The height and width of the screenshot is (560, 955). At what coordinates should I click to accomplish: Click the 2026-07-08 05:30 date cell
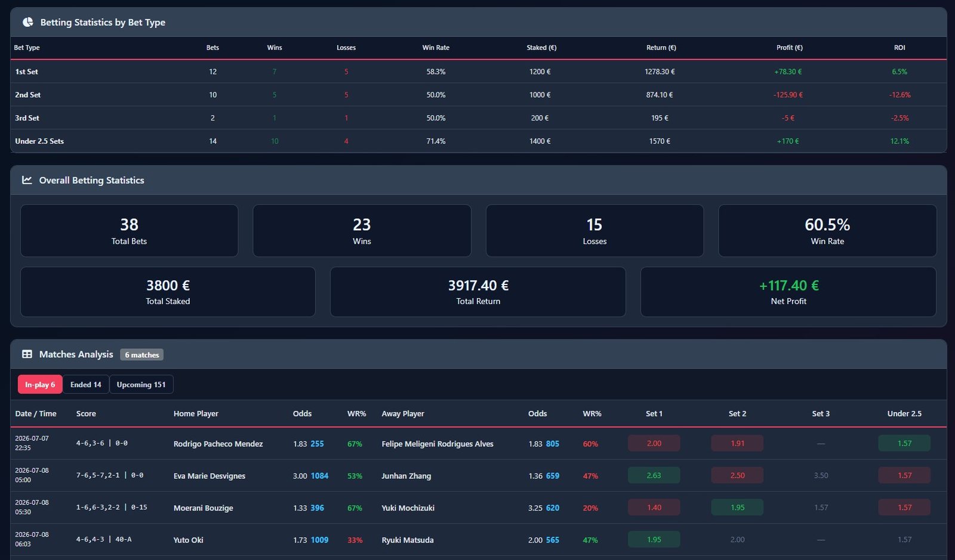coord(32,507)
